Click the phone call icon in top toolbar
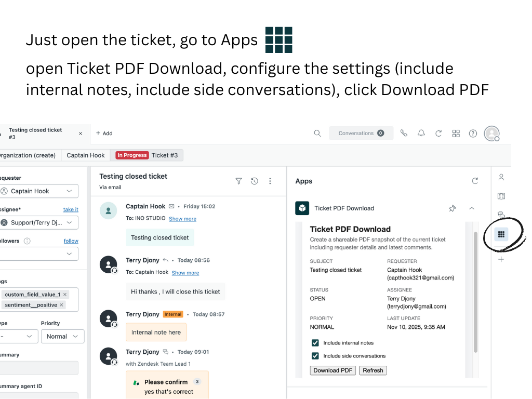 (404, 133)
